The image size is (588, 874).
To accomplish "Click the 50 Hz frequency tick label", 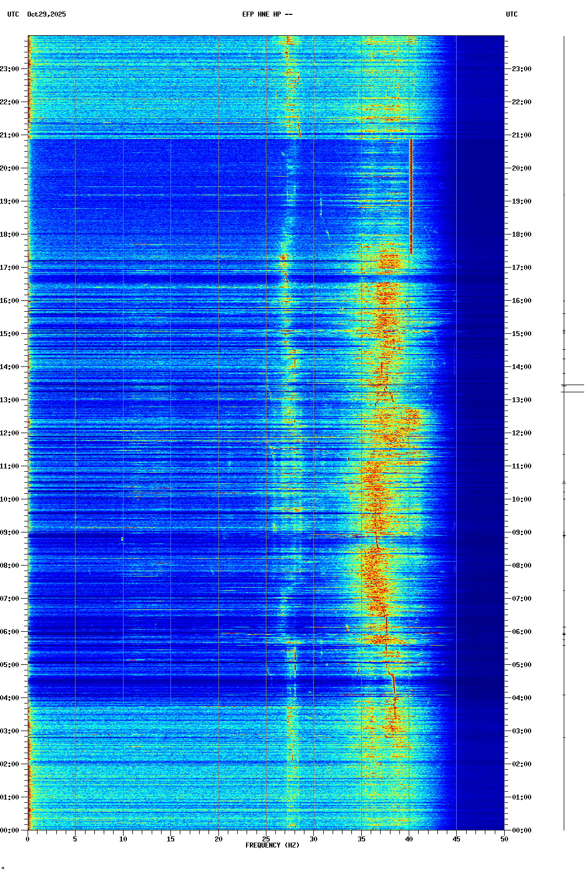I will click(504, 839).
